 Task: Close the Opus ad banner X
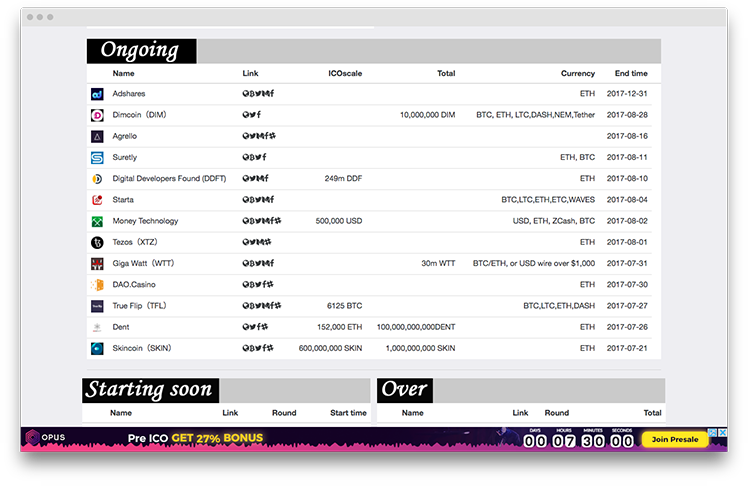723,433
